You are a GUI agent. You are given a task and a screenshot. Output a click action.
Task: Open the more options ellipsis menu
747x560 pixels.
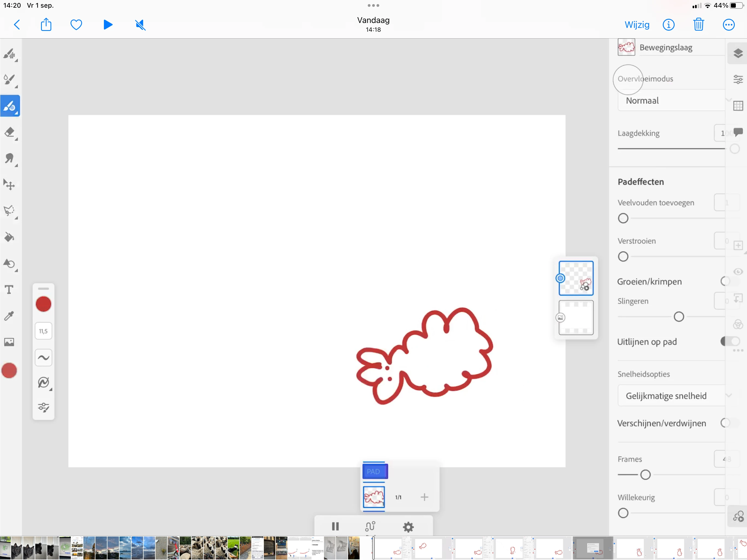728,25
